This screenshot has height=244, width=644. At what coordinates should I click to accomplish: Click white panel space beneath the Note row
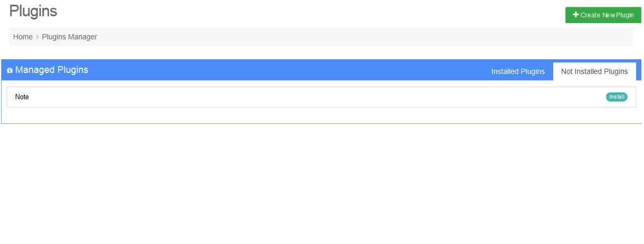click(315, 115)
